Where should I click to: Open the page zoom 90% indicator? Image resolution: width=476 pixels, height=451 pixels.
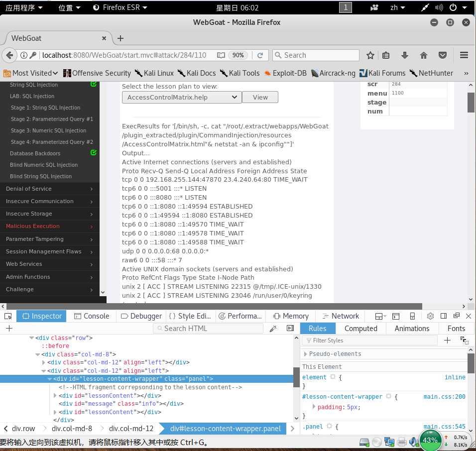(x=238, y=55)
